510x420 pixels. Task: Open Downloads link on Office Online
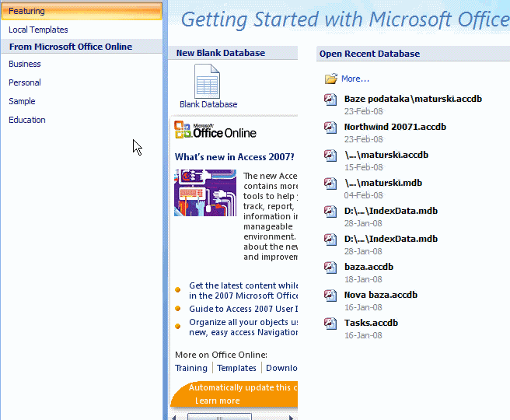tap(281, 368)
